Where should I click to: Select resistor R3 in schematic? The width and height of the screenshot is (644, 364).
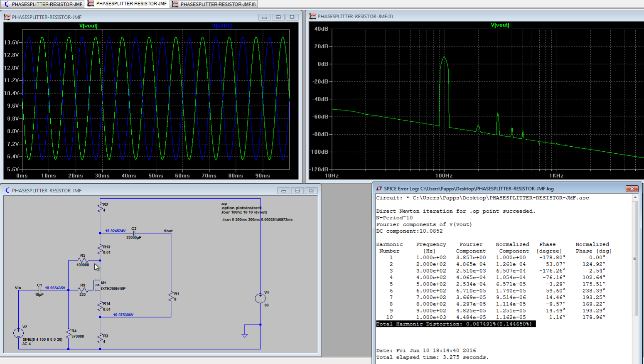(x=100, y=338)
